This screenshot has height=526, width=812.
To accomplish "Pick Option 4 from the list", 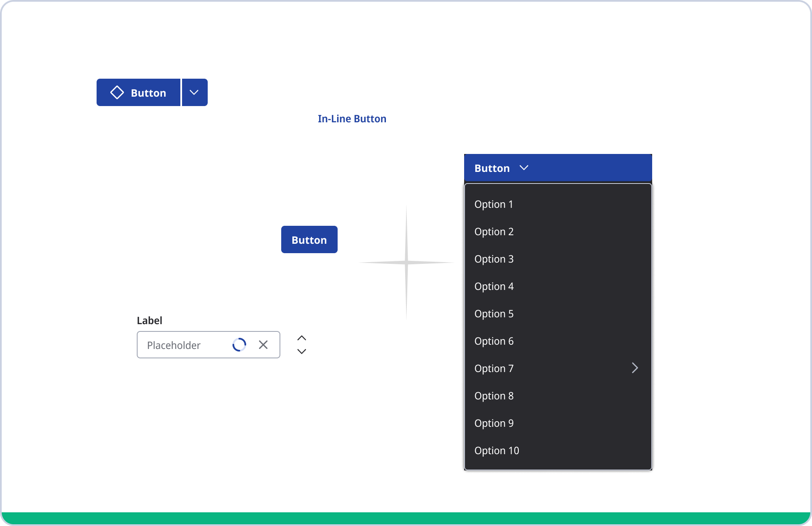I will [494, 287].
